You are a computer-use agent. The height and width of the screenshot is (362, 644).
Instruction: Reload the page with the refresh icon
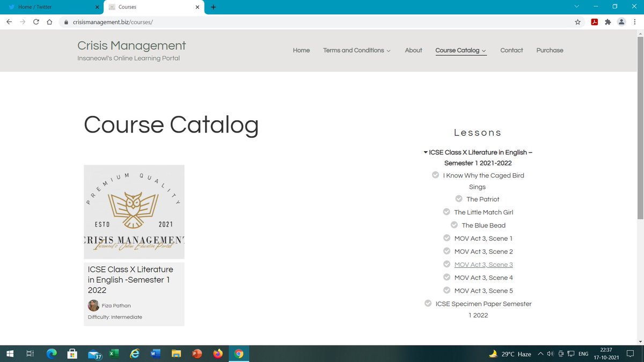click(36, 22)
